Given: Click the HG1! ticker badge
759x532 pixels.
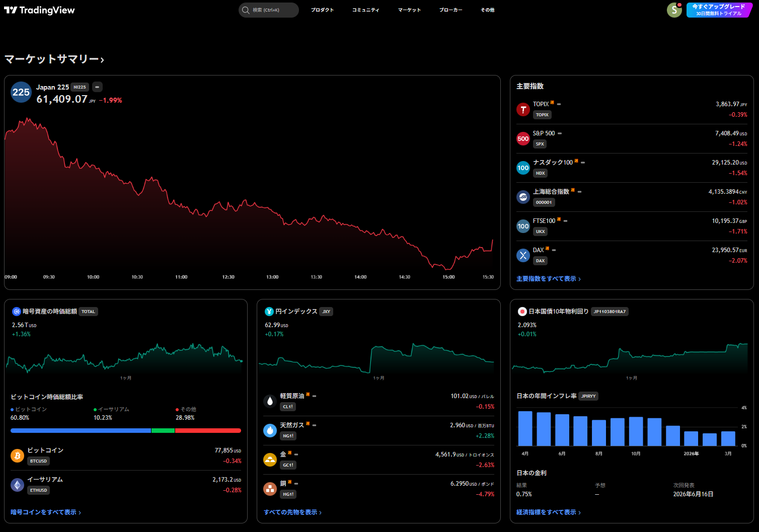Looking at the screenshot, I should (x=288, y=494).
